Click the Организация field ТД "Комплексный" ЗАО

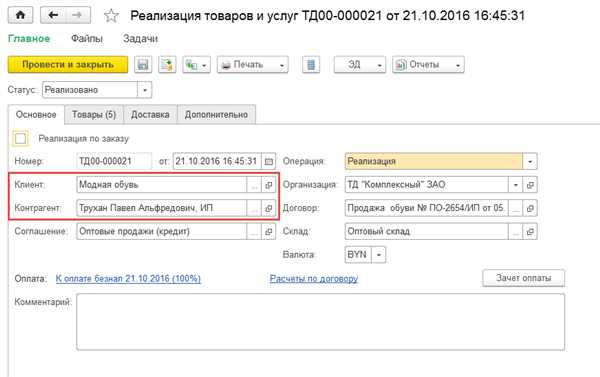(426, 185)
